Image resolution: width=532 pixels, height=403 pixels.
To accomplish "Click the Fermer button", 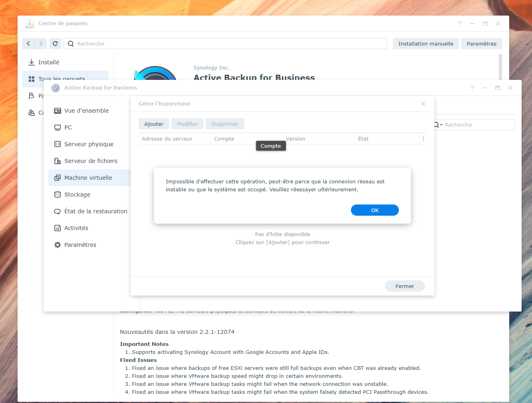I will click(x=405, y=286).
